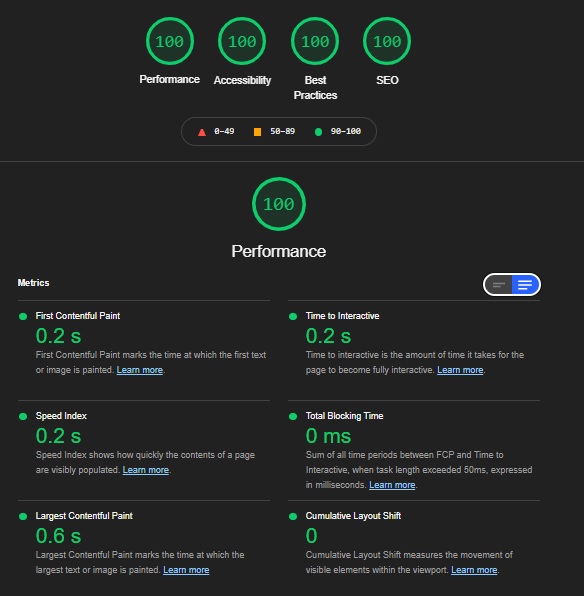Click green status dot beside First Contentful Paint
This screenshot has width=584, height=596.
click(x=23, y=316)
